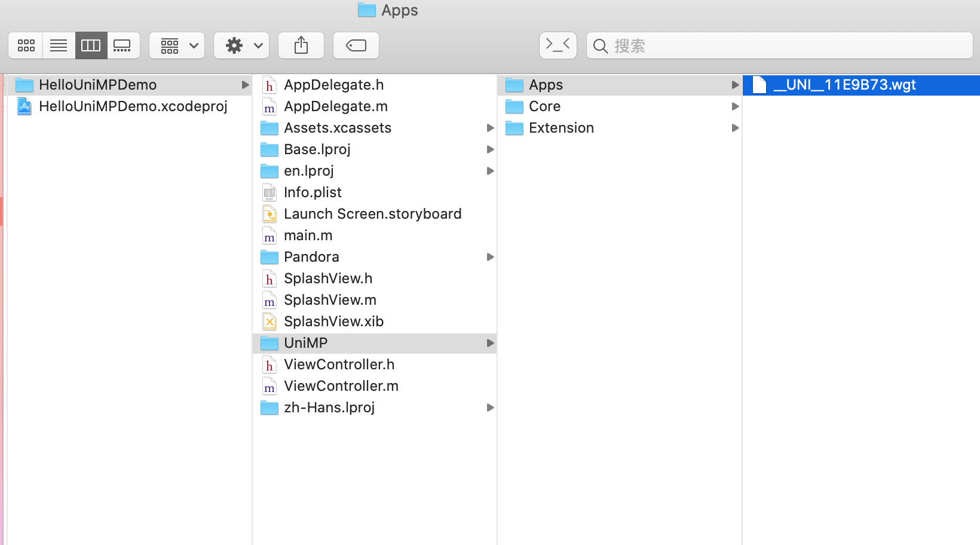Click the __UNI__11E9B73.wgt file name

click(845, 85)
